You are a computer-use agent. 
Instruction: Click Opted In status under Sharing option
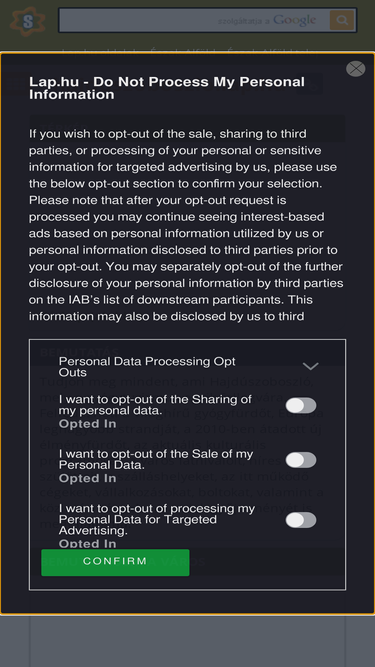pos(88,424)
